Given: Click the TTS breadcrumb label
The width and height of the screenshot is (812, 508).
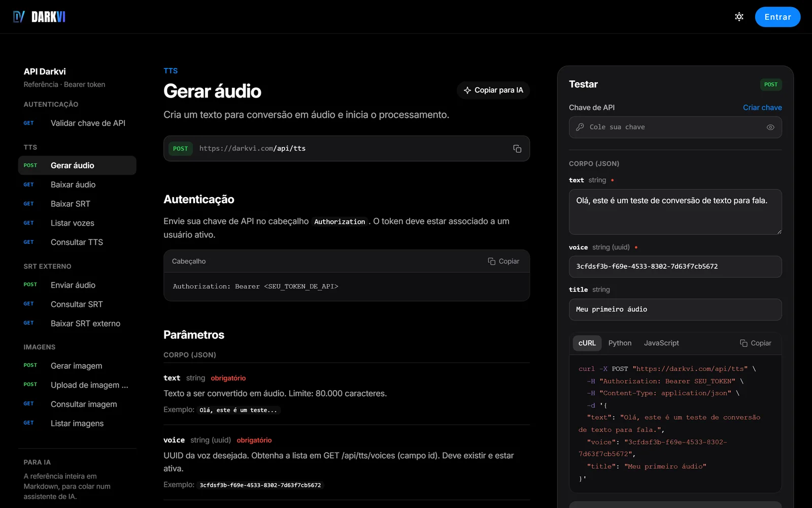Looking at the screenshot, I should pos(171,71).
